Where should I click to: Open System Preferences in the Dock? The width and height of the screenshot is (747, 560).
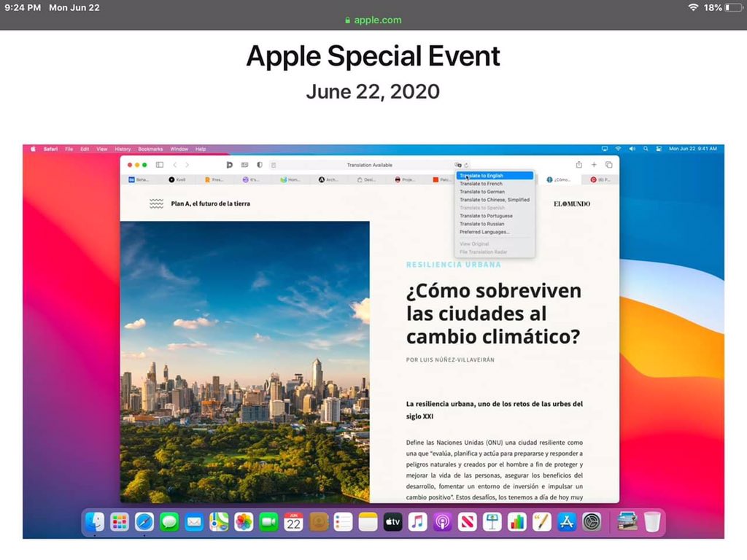[592, 522]
